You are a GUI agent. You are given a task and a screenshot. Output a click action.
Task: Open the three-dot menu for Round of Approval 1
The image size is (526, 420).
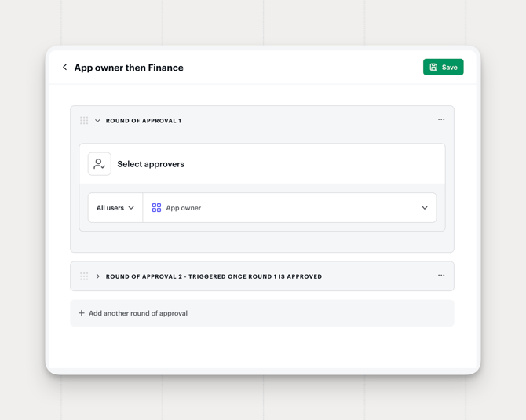(x=441, y=119)
